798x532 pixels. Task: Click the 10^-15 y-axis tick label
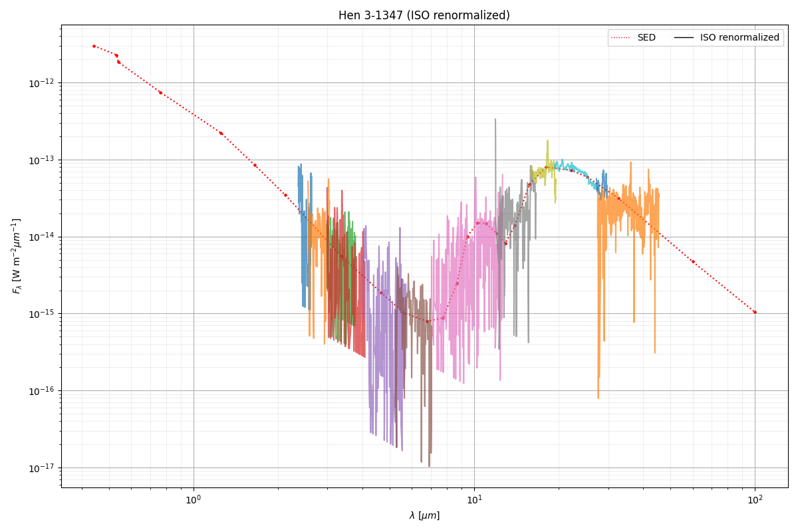pyautogui.click(x=41, y=314)
